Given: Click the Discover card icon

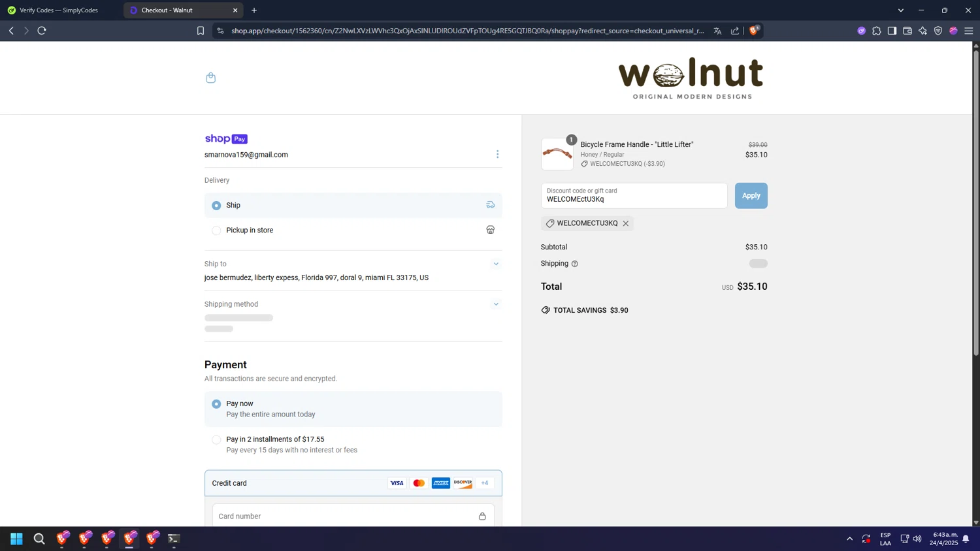Looking at the screenshot, I should click(x=463, y=483).
